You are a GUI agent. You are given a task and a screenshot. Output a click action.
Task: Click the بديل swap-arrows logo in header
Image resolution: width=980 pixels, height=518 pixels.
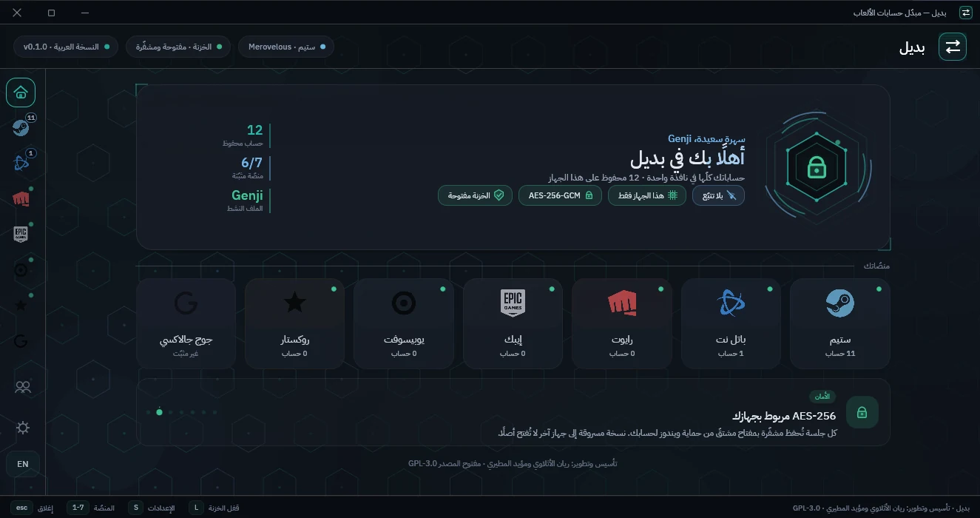click(x=953, y=47)
